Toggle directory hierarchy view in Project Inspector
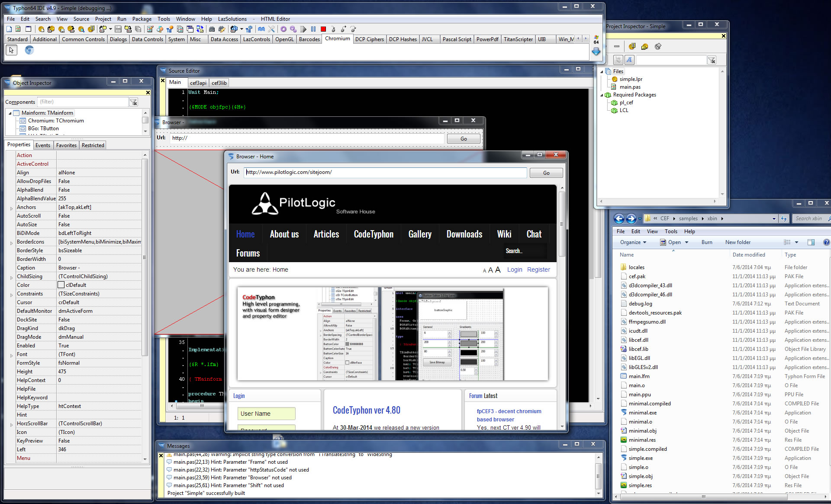The image size is (831, 504). tap(618, 60)
